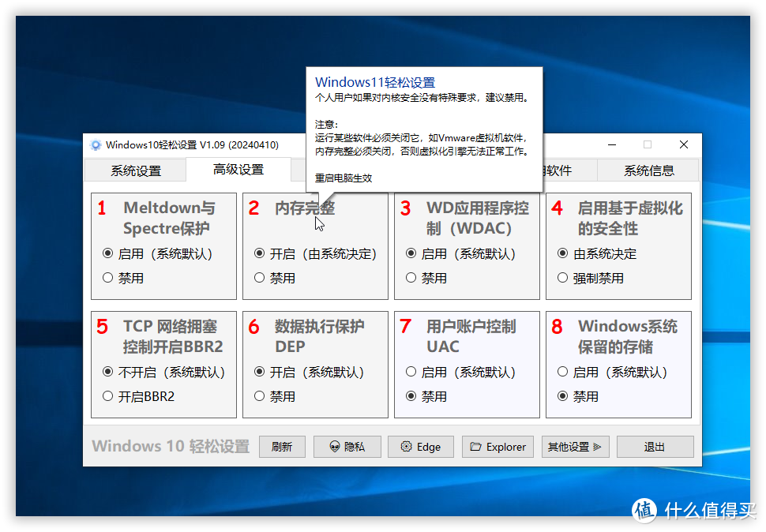The image size is (766, 532).
Task: Select 由系统决定 under virtualization-based security
Action: pos(563,253)
